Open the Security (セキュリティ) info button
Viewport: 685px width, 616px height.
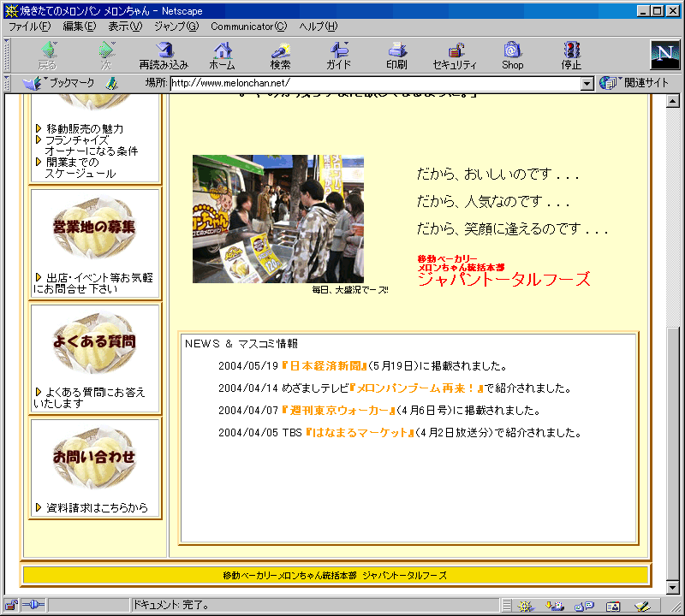tap(455, 56)
